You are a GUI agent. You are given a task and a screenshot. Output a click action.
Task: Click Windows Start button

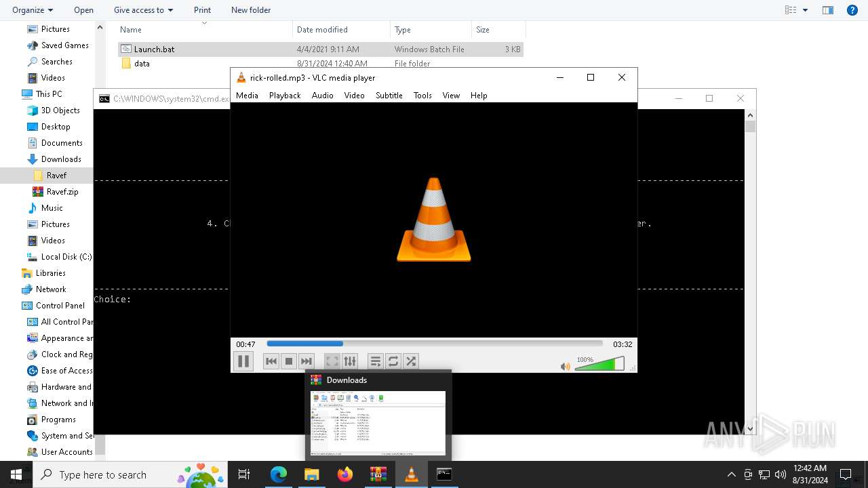tap(16, 474)
